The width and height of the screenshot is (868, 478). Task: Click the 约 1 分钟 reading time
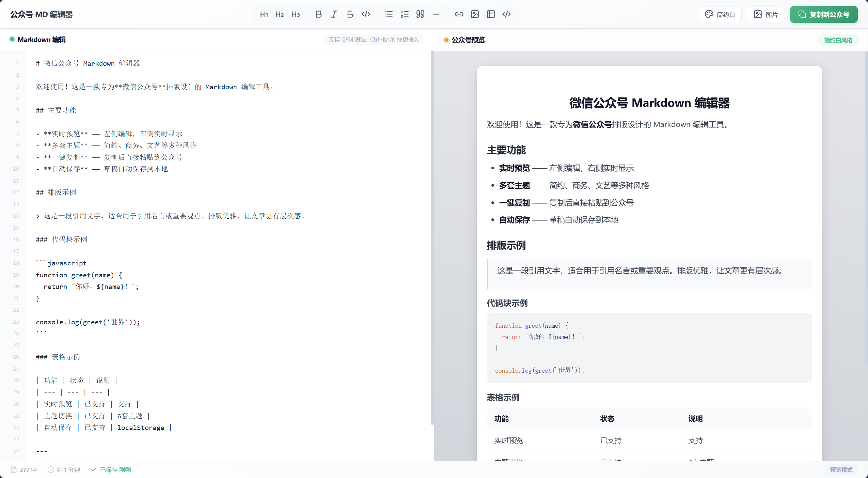pyautogui.click(x=64, y=470)
